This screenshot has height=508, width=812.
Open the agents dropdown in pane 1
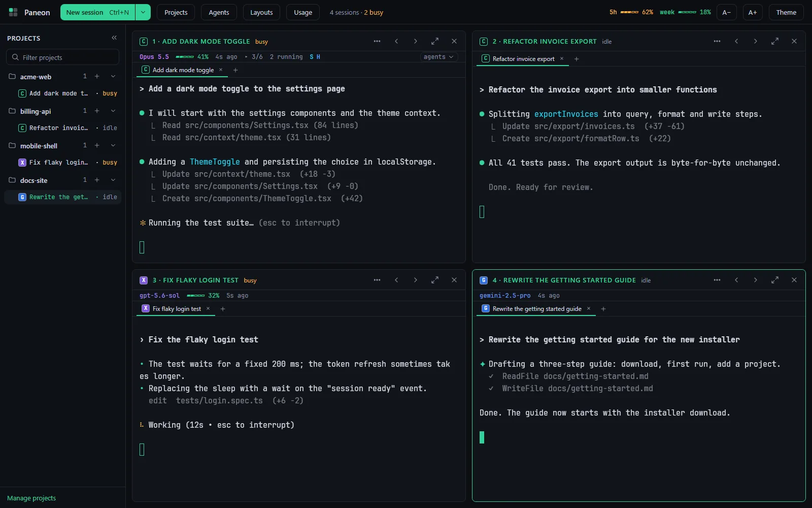pyautogui.click(x=439, y=57)
